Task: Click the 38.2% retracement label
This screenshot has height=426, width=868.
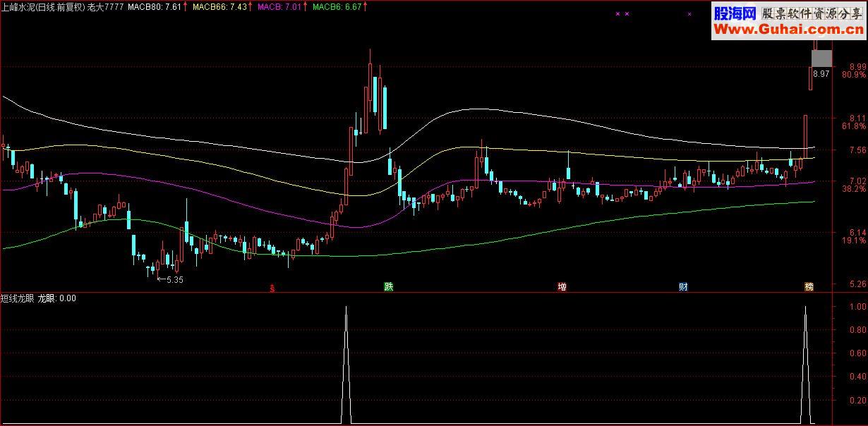Action: (854, 189)
